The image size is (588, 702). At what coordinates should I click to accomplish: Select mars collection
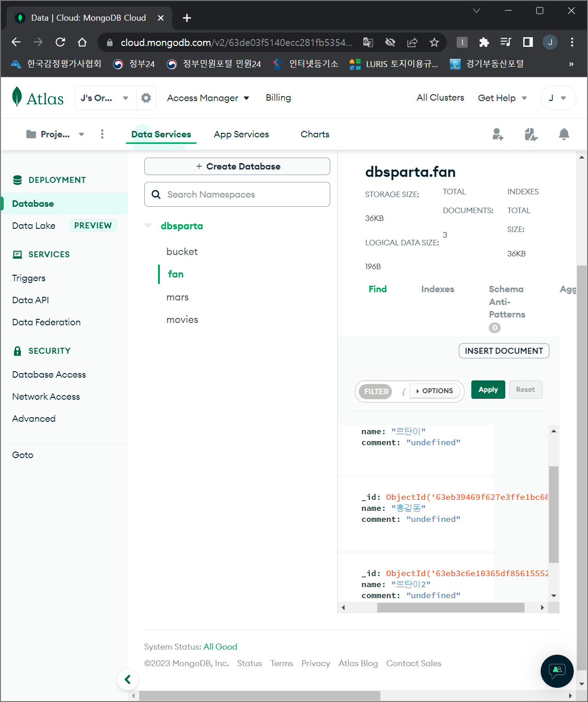tap(178, 297)
